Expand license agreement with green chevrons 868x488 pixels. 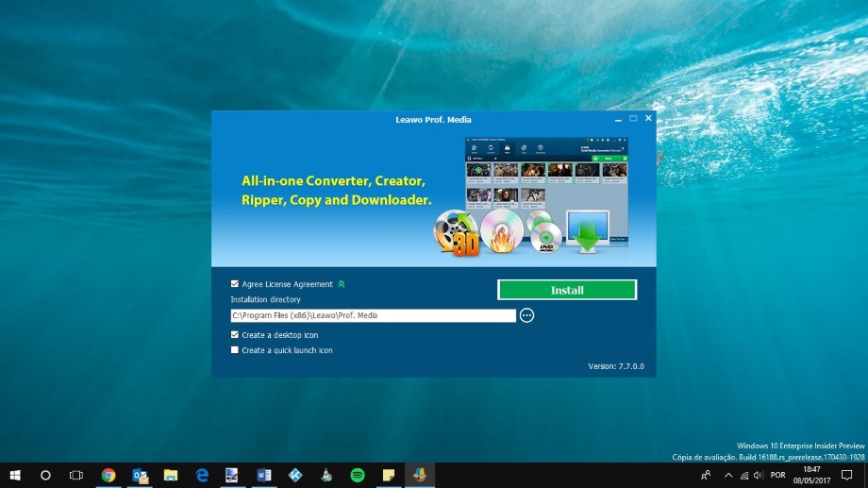(x=342, y=284)
